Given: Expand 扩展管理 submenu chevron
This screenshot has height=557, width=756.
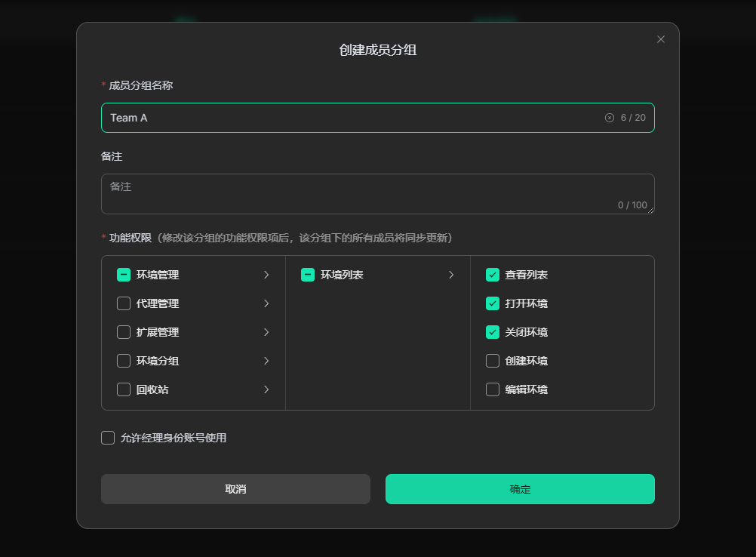Looking at the screenshot, I should 266,332.
